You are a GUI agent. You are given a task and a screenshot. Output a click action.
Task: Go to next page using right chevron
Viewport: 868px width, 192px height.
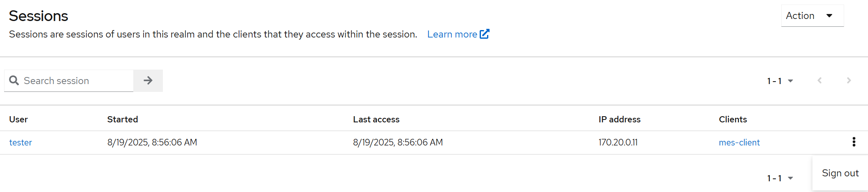[x=849, y=81]
